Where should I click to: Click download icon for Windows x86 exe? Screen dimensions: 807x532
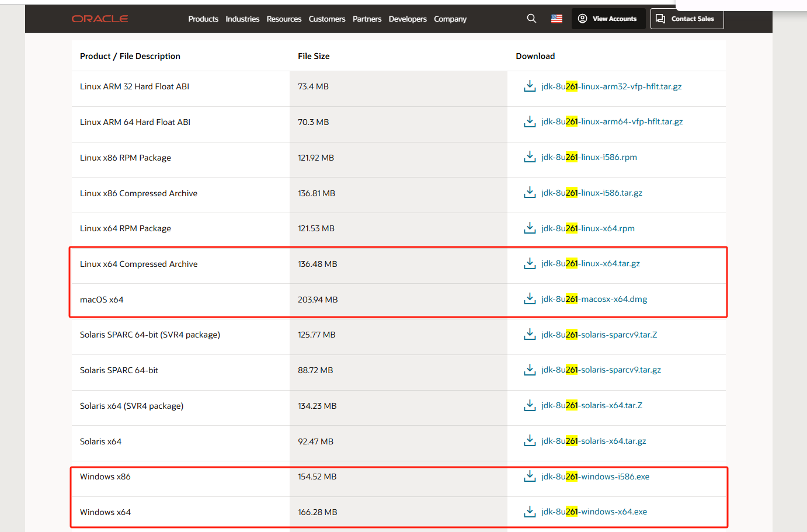530,477
